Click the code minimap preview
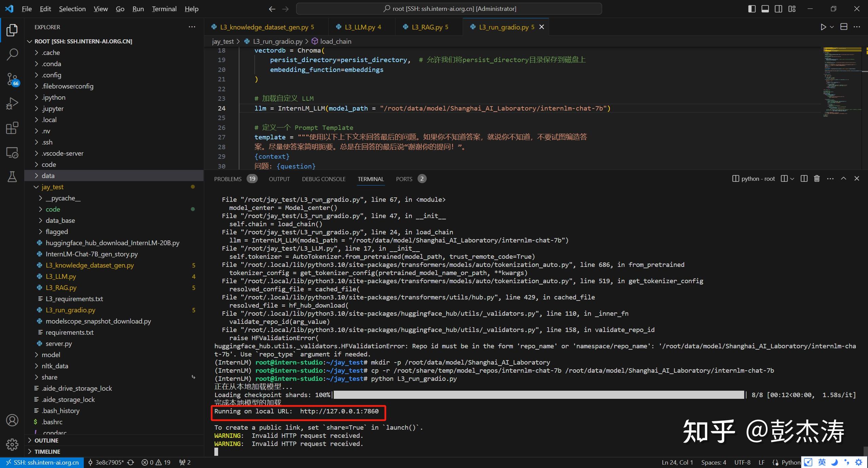868x468 pixels. [842, 81]
